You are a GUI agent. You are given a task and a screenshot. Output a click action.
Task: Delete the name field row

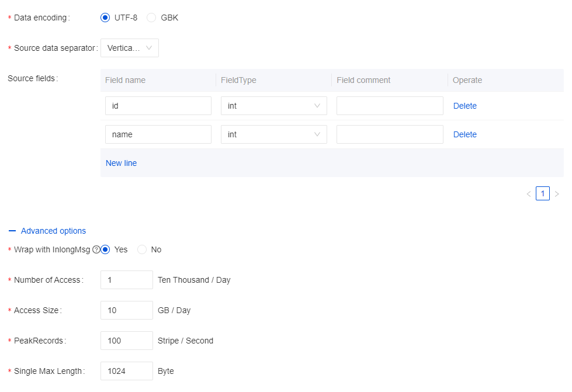(x=464, y=134)
